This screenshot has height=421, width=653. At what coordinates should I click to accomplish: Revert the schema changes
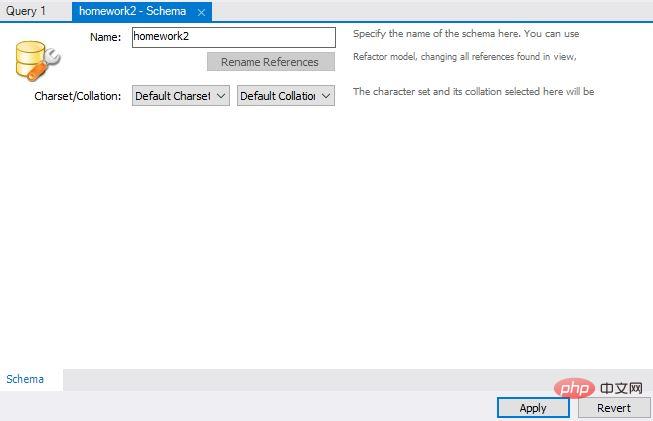(x=613, y=407)
